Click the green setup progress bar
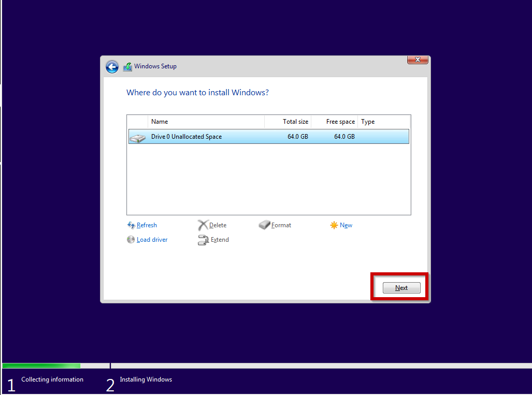 point(41,365)
